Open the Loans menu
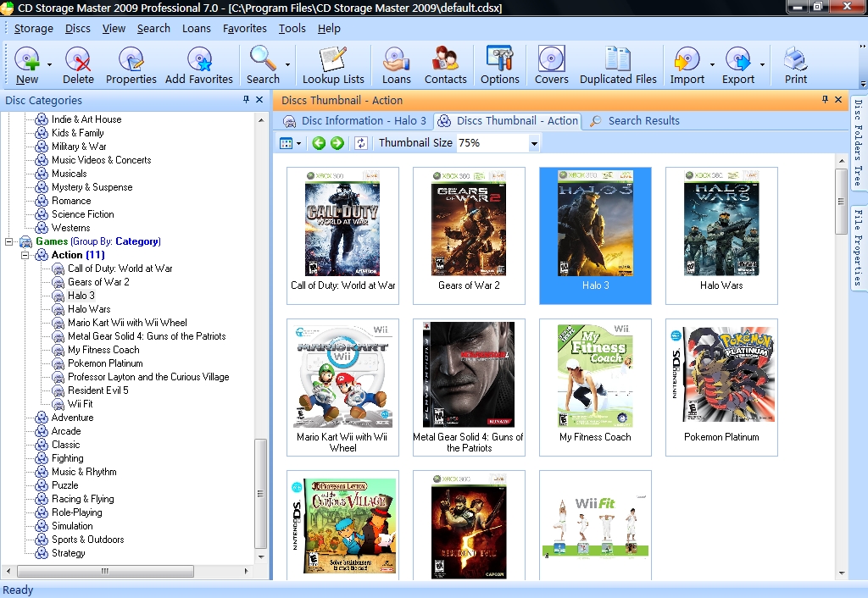Image resolution: width=868 pixels, height=598 pixels. (x=197, y=29)
